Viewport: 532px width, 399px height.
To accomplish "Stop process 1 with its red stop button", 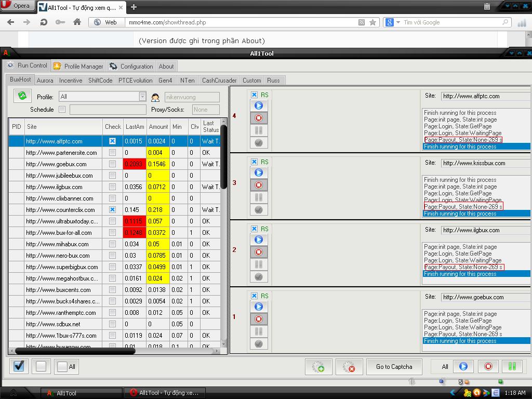I will [x=259, y=319].
